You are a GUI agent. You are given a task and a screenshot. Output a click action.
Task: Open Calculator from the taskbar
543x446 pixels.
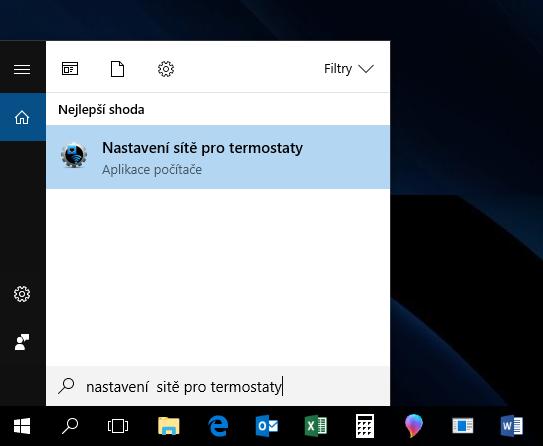tap(365, 426)
